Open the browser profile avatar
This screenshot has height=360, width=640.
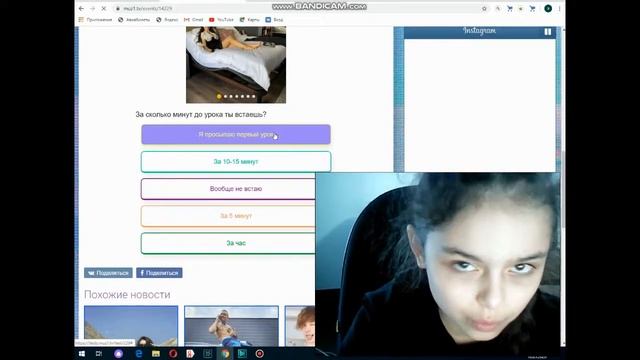click(x=548, y=9)
